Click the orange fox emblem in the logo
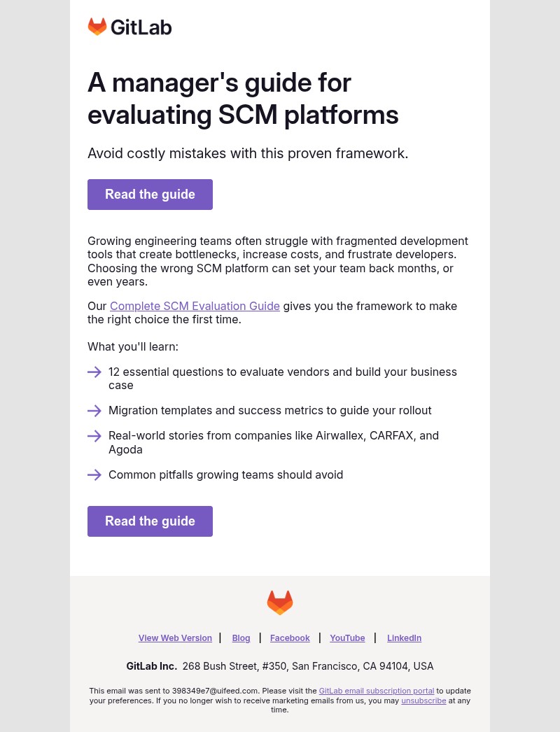560x732 pixels. click(x=97, y=27)
